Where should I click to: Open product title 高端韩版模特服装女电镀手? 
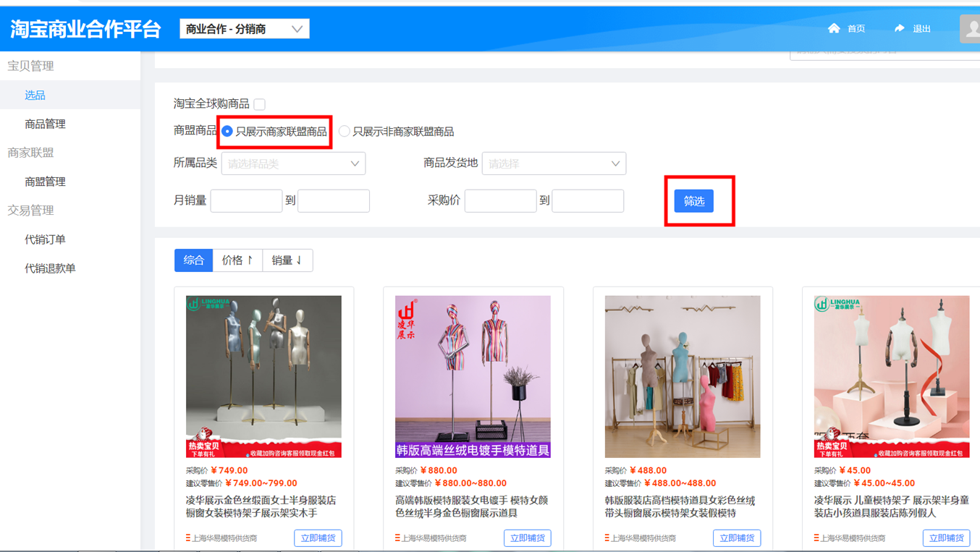pos(472,506)
